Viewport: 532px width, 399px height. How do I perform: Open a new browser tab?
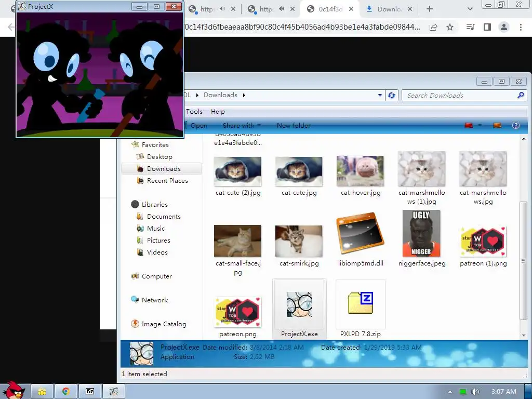(430, 9)
